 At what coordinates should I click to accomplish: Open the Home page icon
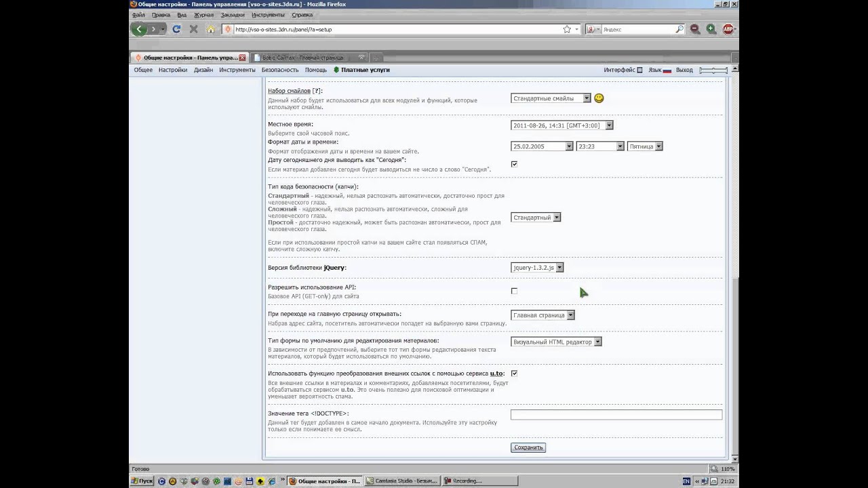click(x=211, y=29)
